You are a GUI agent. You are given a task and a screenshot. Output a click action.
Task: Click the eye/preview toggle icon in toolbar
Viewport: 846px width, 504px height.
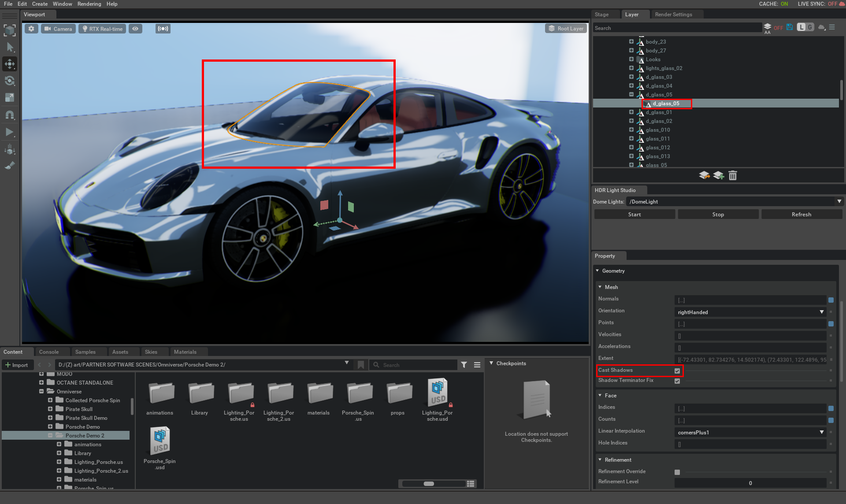pyautogui.click(x=137, y=28)
